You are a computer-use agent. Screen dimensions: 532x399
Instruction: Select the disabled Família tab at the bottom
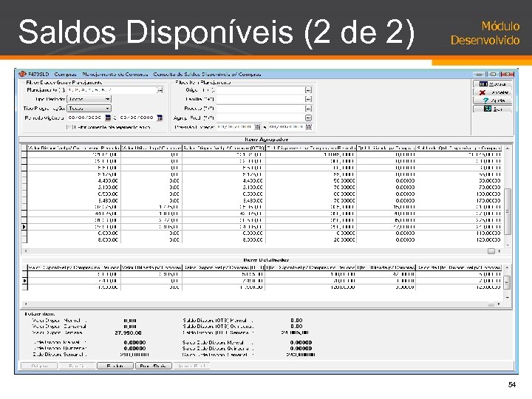(x=77, y=366)
